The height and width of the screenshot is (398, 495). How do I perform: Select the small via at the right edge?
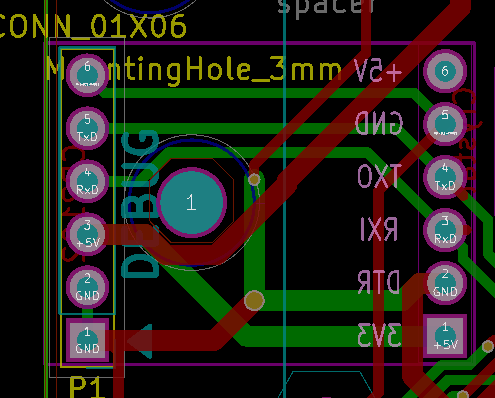(x=488, y=346)
